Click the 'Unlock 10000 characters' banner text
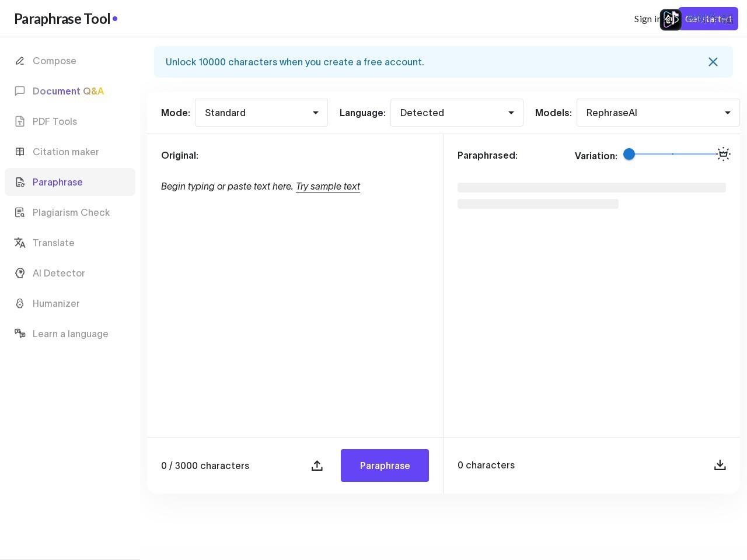This screenshot has height=560, width=747. click(295, 62)
